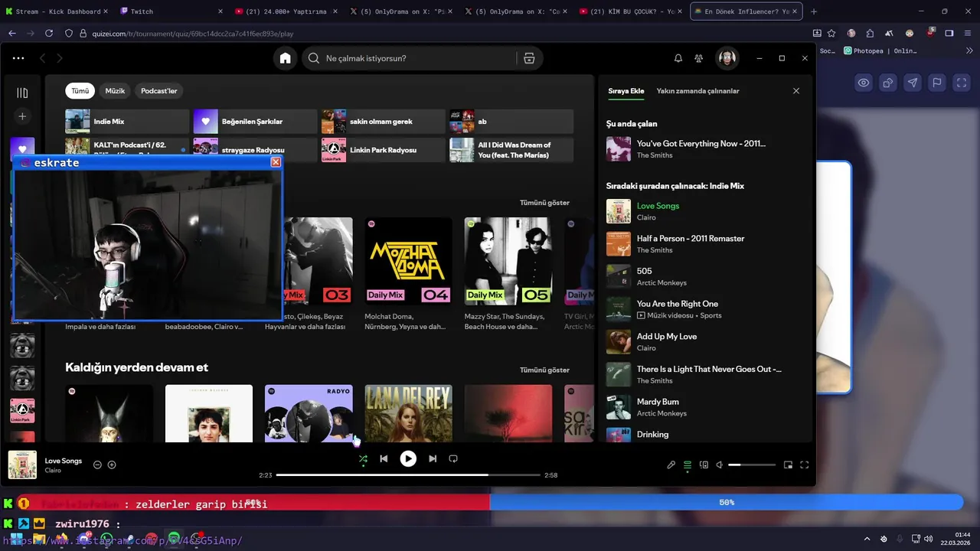Open the Beğenilen Şarkılar tile
980x551 pixels.
click(x=255, y=122)
